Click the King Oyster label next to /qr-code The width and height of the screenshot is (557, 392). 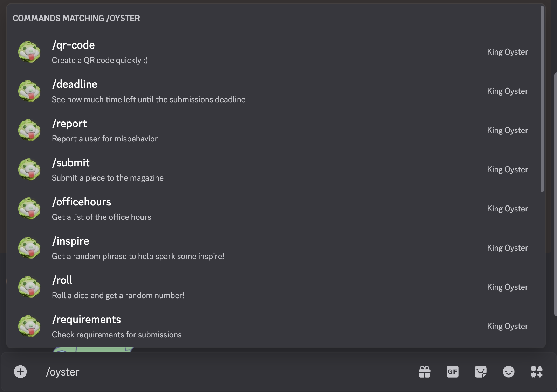click(x=508, y=52)
